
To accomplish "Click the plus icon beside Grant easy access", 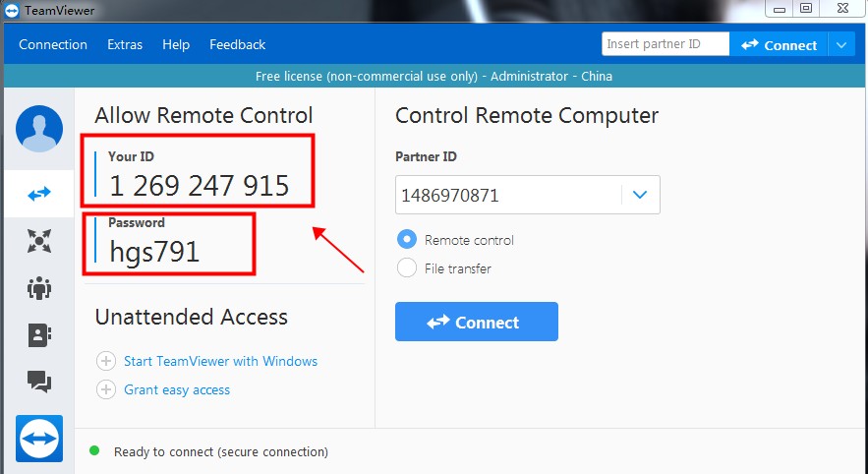I will pyautogui.click(x=106, y=389).
